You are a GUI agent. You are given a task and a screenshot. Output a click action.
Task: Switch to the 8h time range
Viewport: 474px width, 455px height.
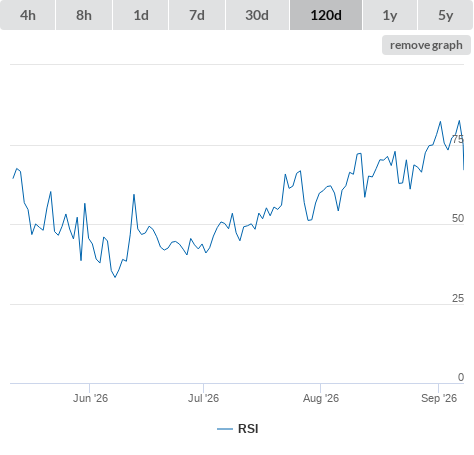coord(84,15)
